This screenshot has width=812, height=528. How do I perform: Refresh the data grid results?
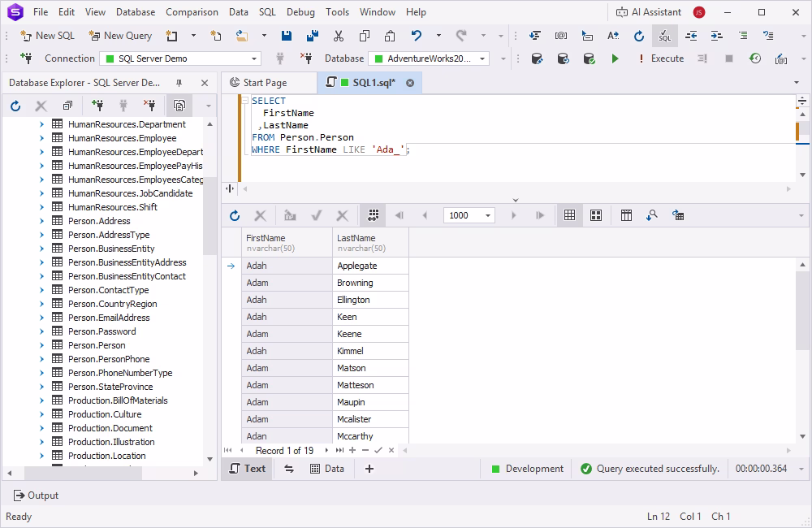[x=235, y=215]
